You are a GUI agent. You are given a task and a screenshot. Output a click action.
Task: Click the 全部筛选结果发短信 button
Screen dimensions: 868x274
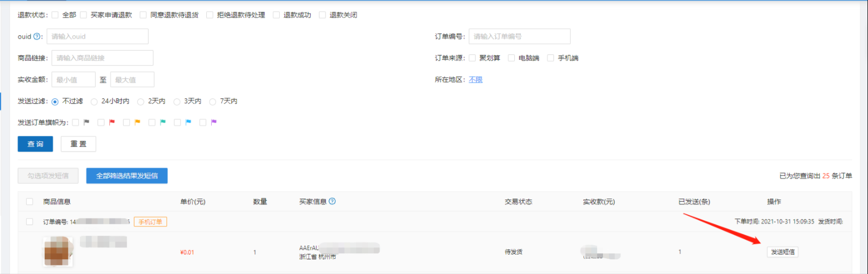[x=127, y=176]
